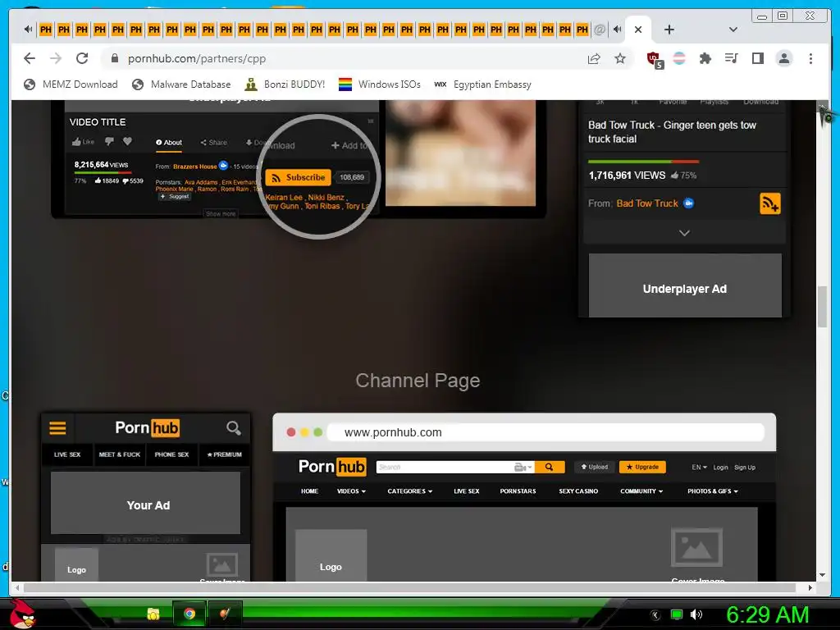This screenshot has width=840, height=630.
Task: Click the search magnifier in the mobile mockup
Action: [x=233, y=428]
